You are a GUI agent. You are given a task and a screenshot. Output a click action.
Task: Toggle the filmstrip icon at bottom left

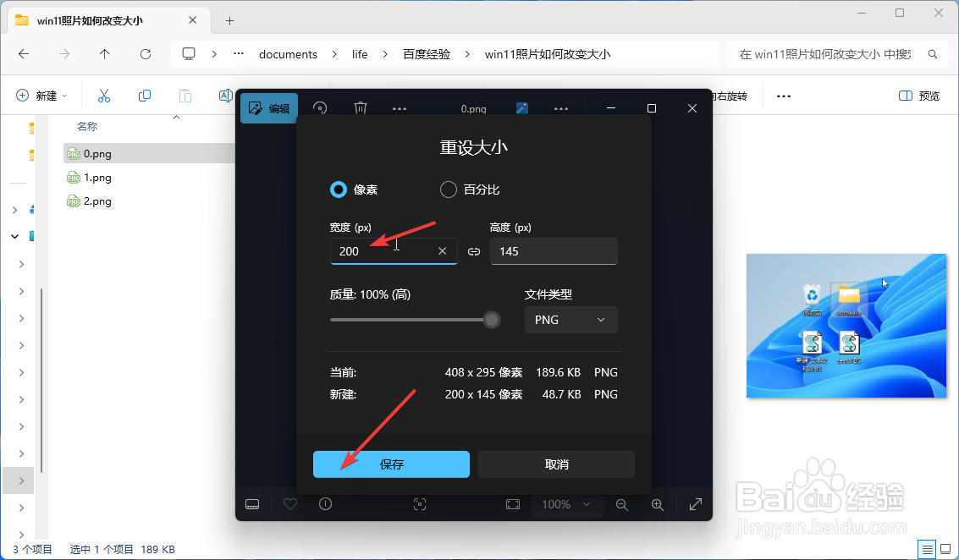point(251,504)
